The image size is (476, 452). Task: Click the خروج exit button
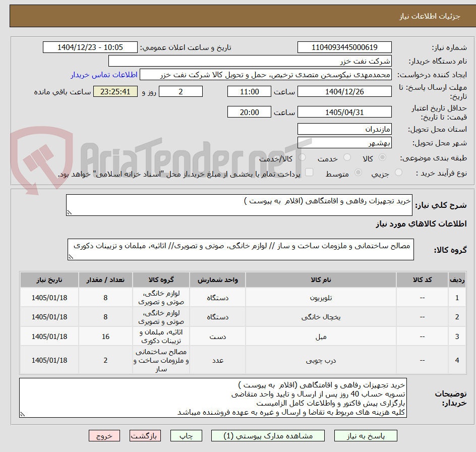104,435
